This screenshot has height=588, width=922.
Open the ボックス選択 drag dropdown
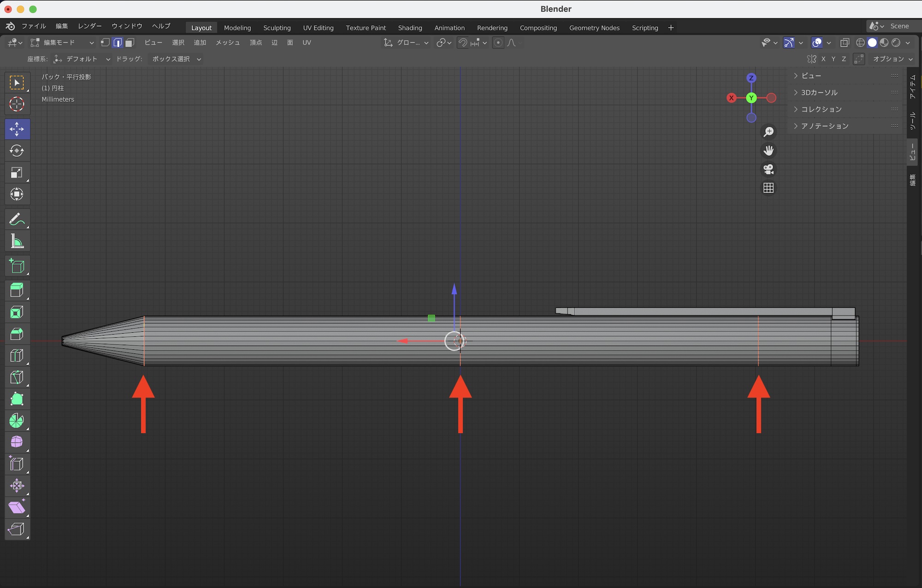[x=177, y=59]
